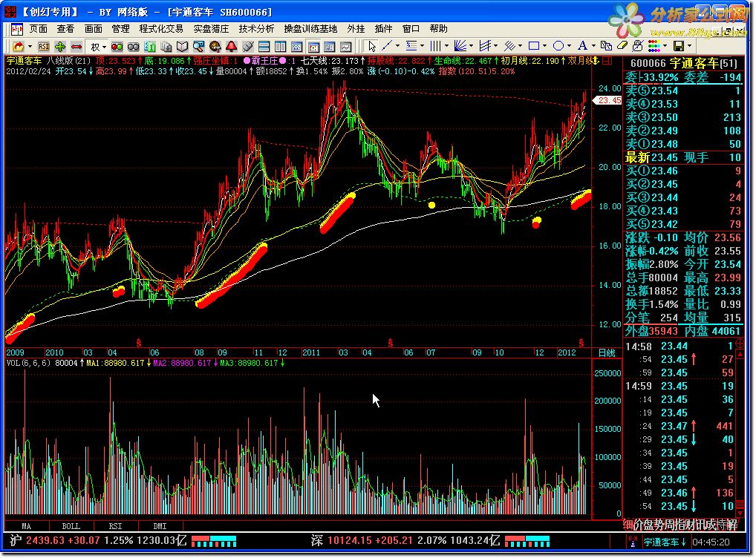Click the red alarm bell icon
The image size is (756, 558).
(232, 47)
